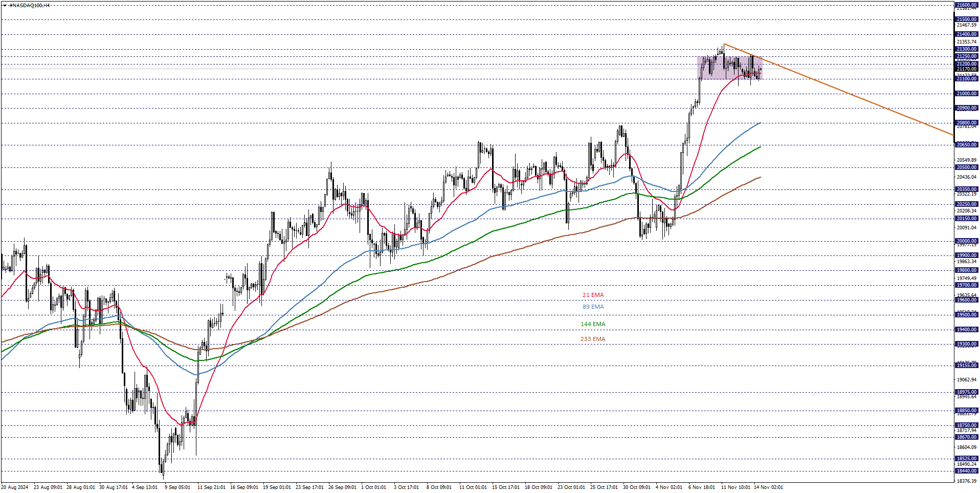The width and height of the screenshot is (980, 493).
Task: Click the 21400.00 price level label
Action: point(966,34)
